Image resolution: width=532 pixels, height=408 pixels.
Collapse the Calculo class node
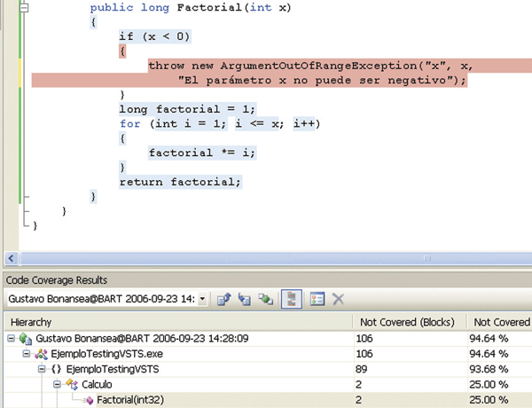click(x=55, y=385)
